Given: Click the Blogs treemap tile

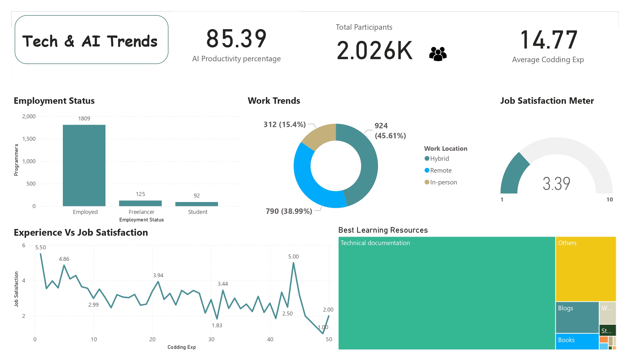Looking at the screenshot, I should (577, 317).
